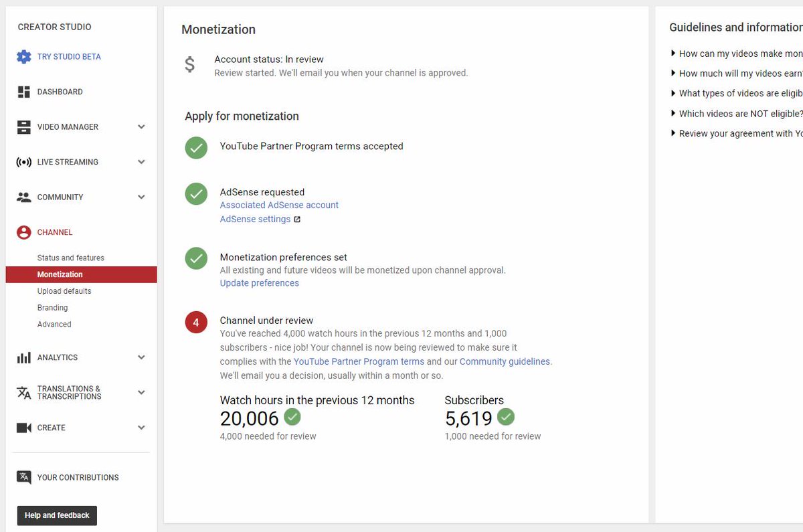
Task: Click the Create camera icon
Action: 24,428
